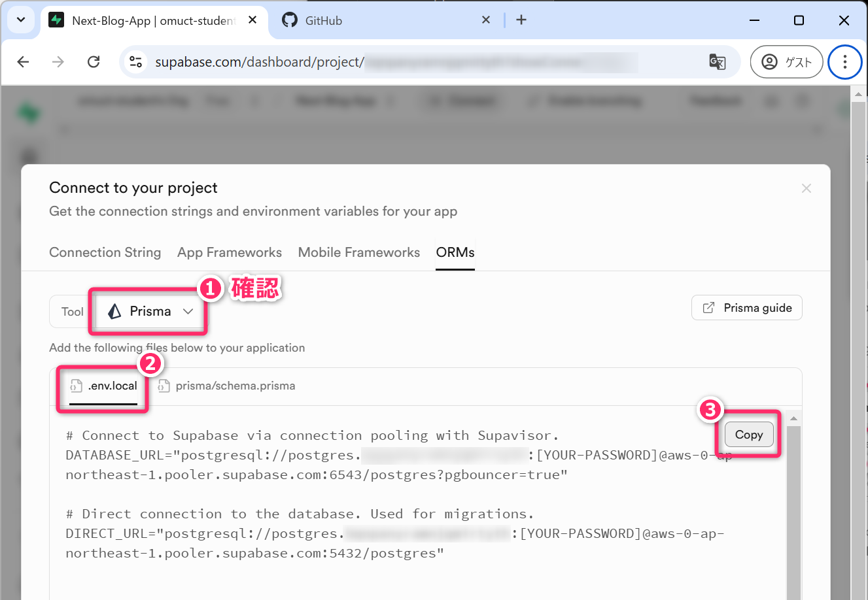Image resolution: width=868 pixels, height=600 pixels.
Task: Click the site information icon beside URL
Action: pyautogui.click(x=136, y=62)
